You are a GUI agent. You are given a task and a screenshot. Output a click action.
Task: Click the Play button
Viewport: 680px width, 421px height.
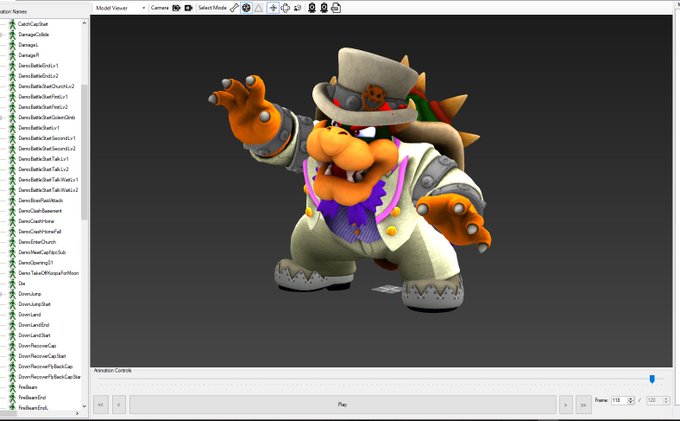coord(343,405)
